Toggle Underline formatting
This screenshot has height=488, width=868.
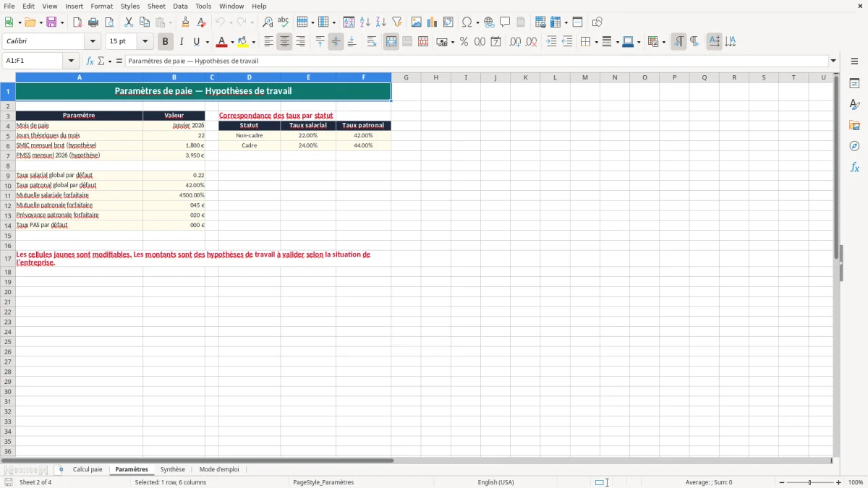(196, 42)
